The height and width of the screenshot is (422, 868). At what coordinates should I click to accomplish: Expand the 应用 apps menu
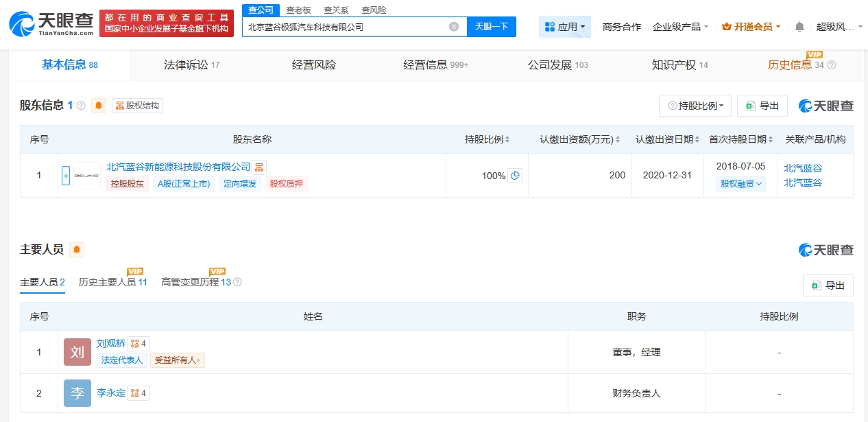coord(564,27)
